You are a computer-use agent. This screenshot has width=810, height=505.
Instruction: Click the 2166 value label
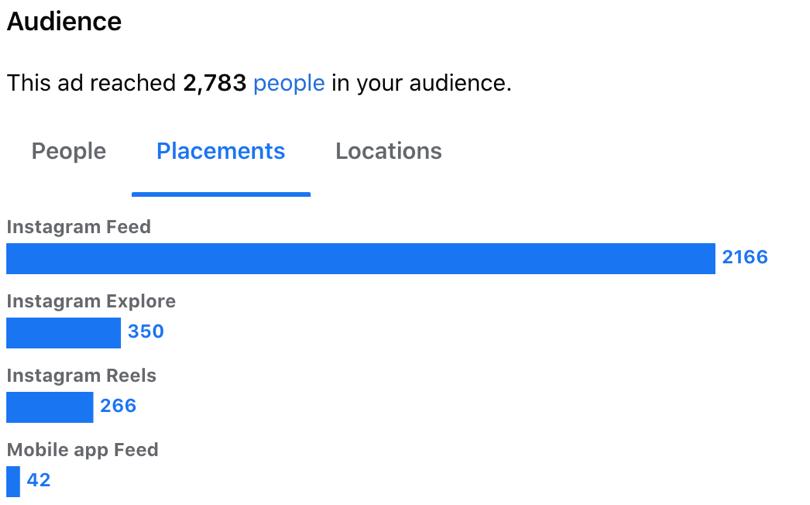click(x=744, y=258)
